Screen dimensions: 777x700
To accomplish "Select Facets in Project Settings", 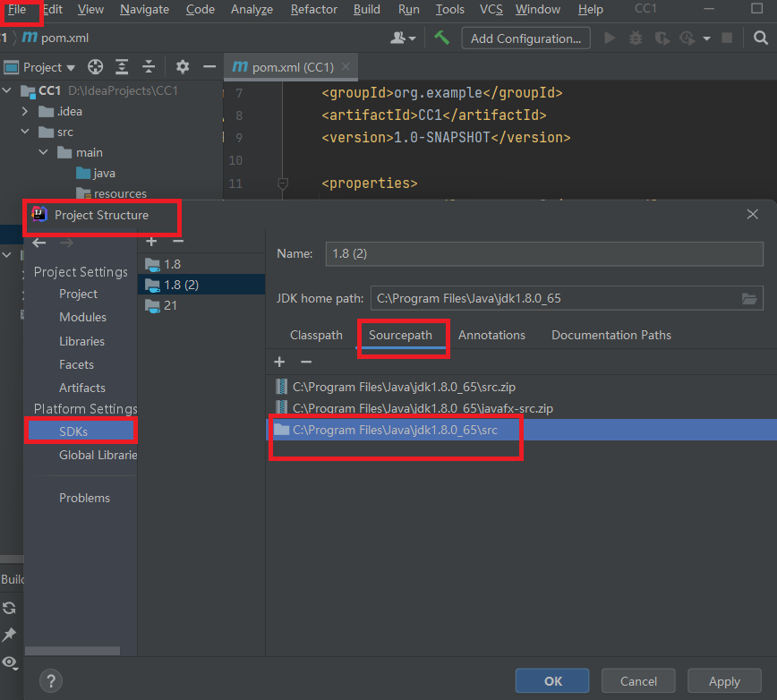I will 76,364.
